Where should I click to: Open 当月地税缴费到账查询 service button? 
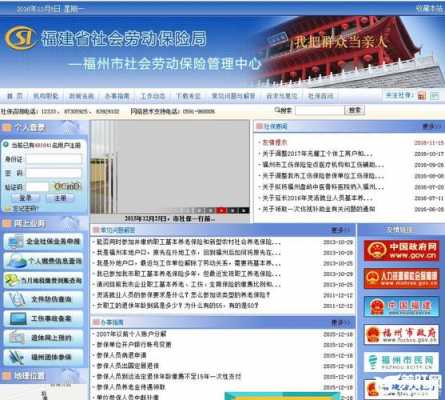tap(43, 280)
